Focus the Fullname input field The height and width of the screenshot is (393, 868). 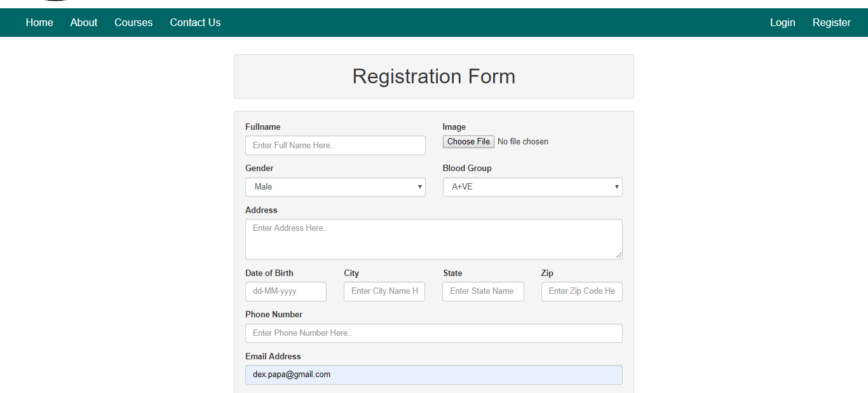point(335,146)
